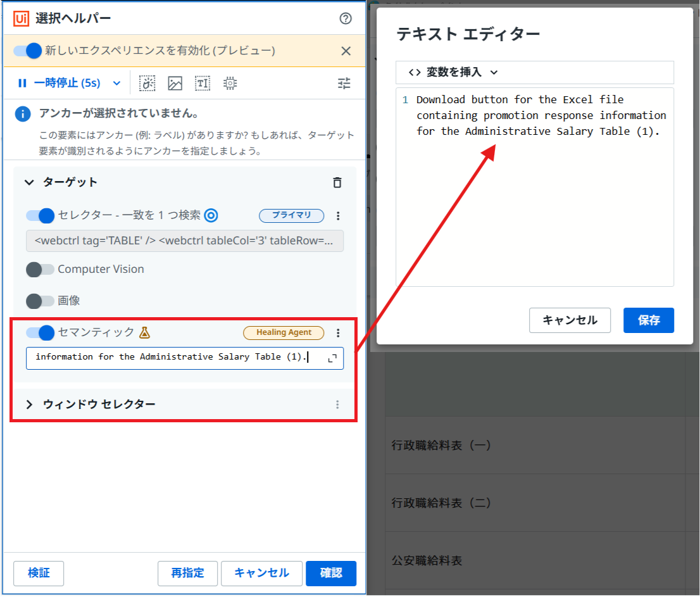Toggle the semantic targeting switch
The width and height of the screenshot is (700, 597).
pyautogui.click(x=40, y=332)
